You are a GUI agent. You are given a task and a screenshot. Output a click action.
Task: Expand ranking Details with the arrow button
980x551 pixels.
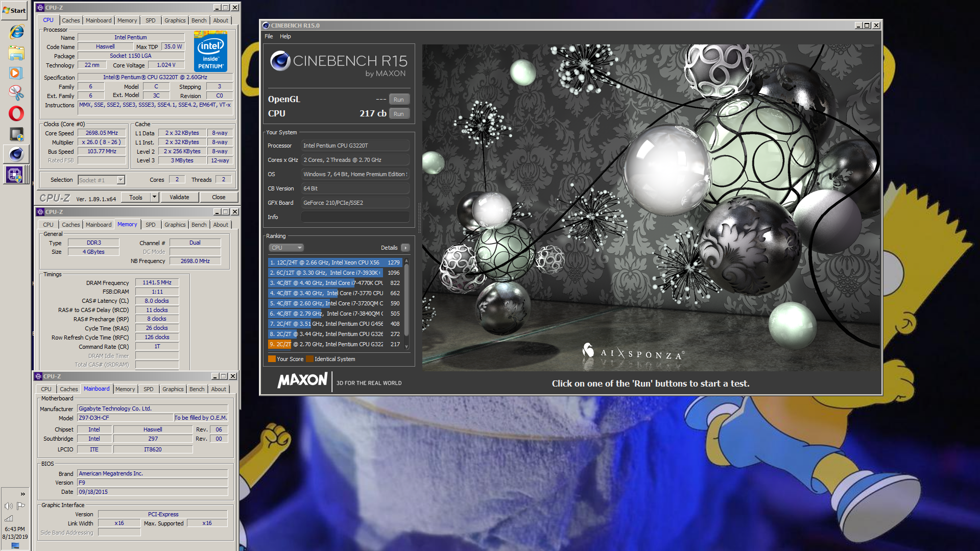tap(405, 248)
